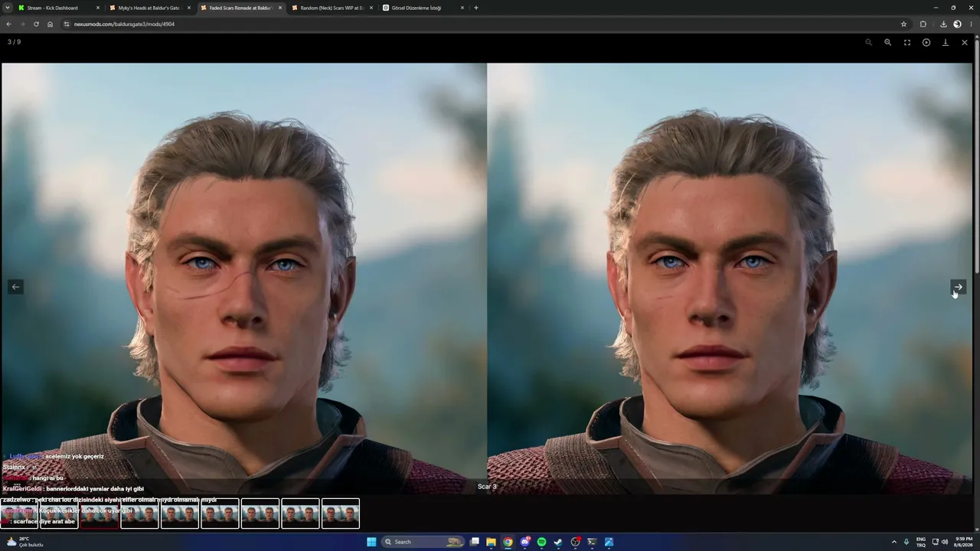This screenshot has height=551, width=980.
Task: Open the seventh thumbnail in the gallery strip
Action: click(260, 514)
